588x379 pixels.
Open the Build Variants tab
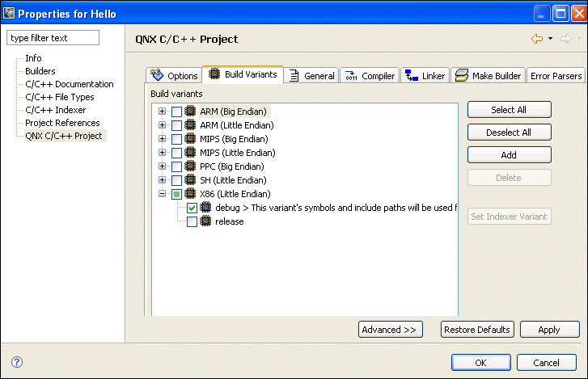tap(243, 74)
